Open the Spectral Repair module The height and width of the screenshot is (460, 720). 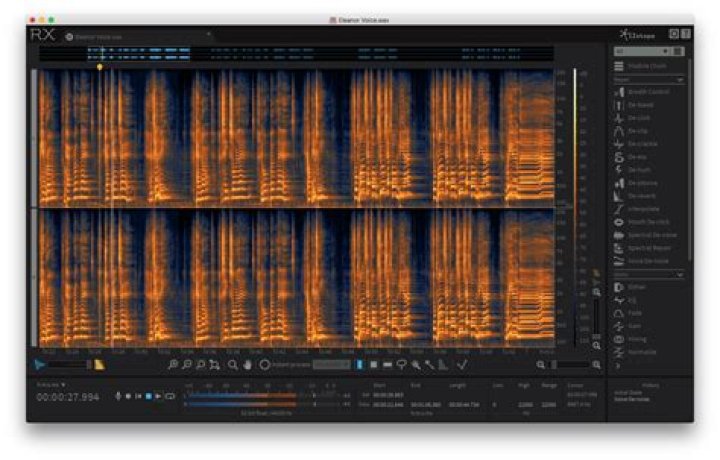[643, 248]
